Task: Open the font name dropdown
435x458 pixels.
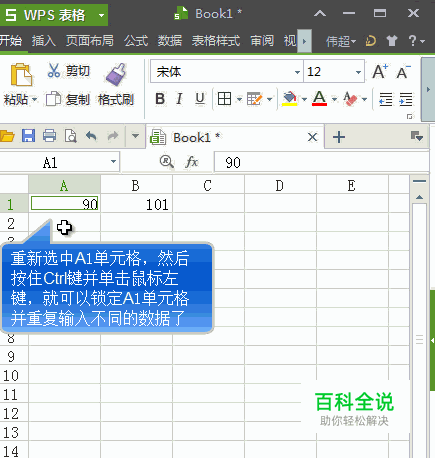Action: [x=297, y=72]
